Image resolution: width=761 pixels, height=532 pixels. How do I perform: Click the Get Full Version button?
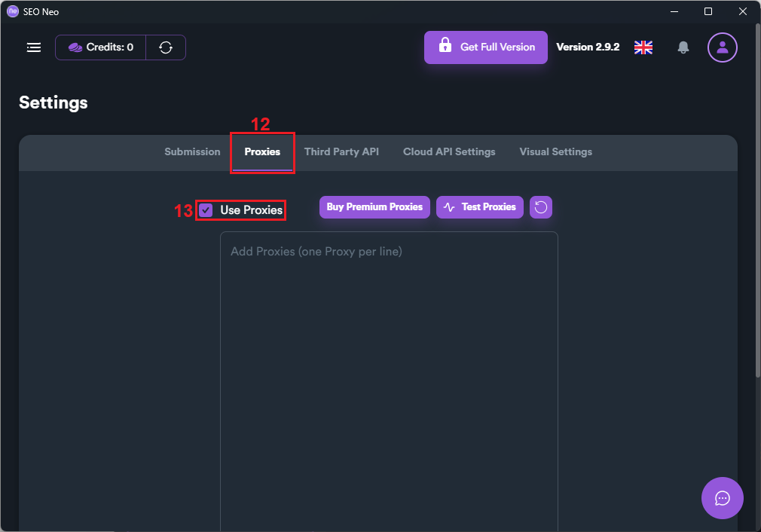coord(486,47)
